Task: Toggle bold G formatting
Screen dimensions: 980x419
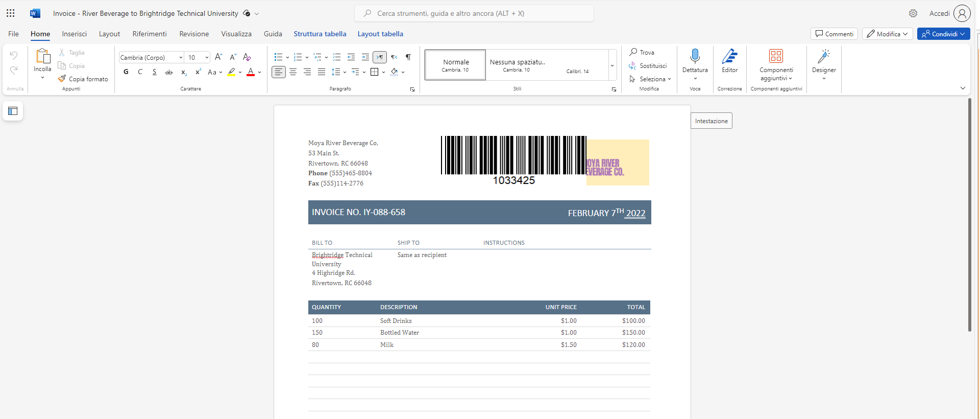Action: (126, 72)
